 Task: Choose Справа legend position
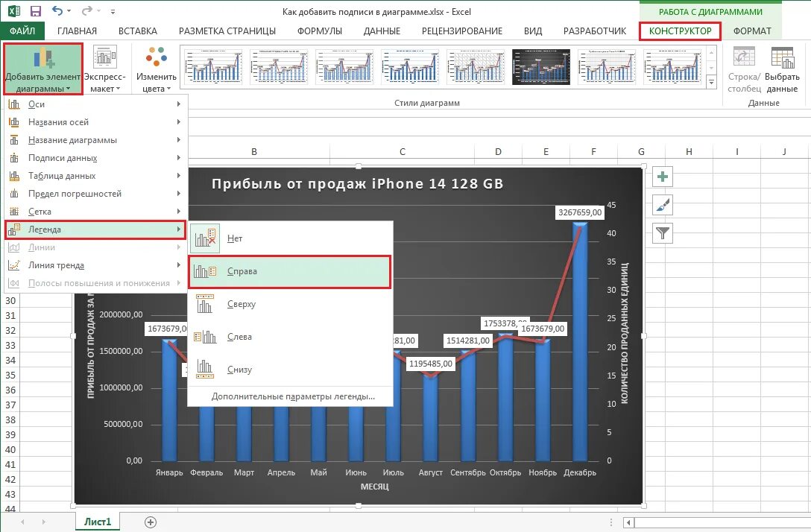pyautogui.click(x=290, y=271)
